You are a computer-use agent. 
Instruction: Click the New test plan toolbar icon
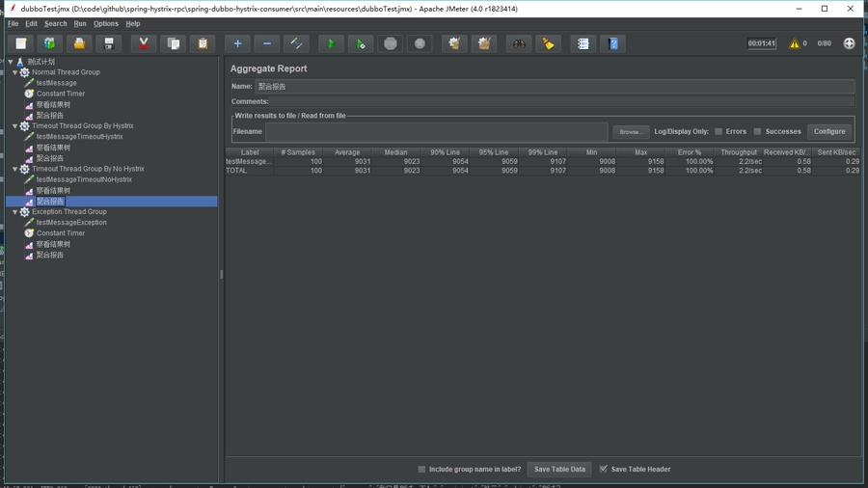20,43
